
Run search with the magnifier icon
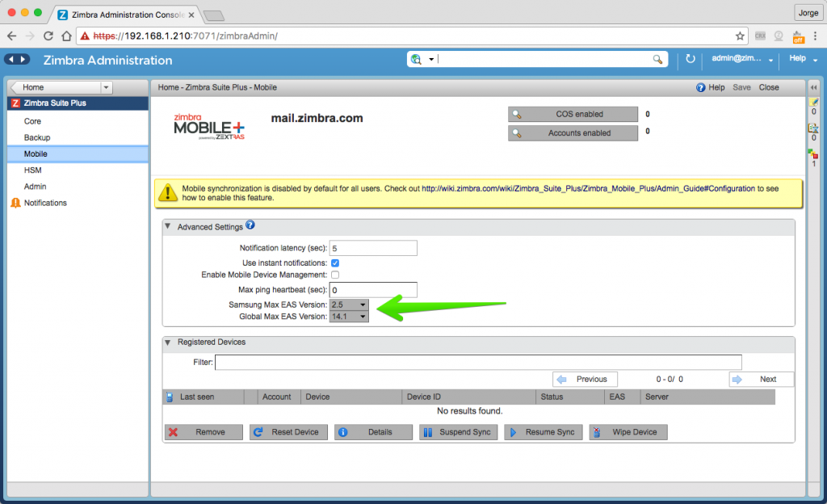(657, 60)
